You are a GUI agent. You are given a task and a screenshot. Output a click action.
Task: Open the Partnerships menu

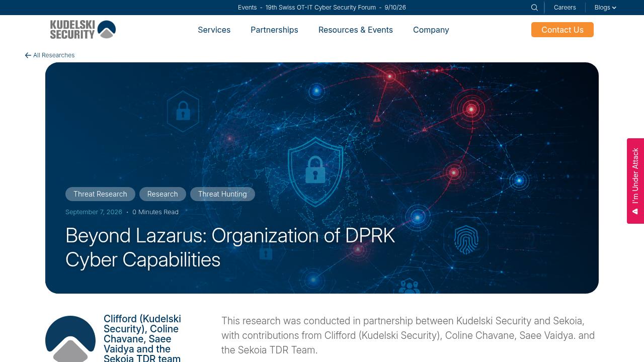coord(274,30)
